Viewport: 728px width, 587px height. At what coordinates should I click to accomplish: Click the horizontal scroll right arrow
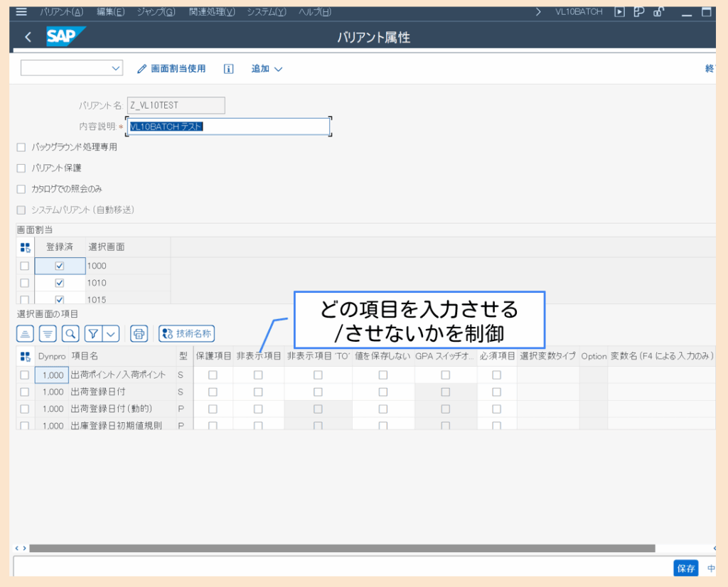pyautogui.click(x=25, y=549)
